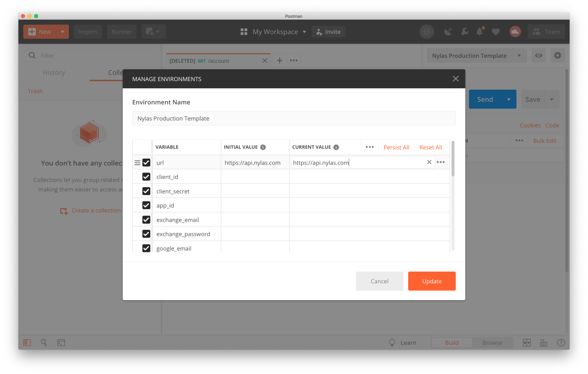
Task: Click Bulk Edit link
Action: (x=545, y=141)
